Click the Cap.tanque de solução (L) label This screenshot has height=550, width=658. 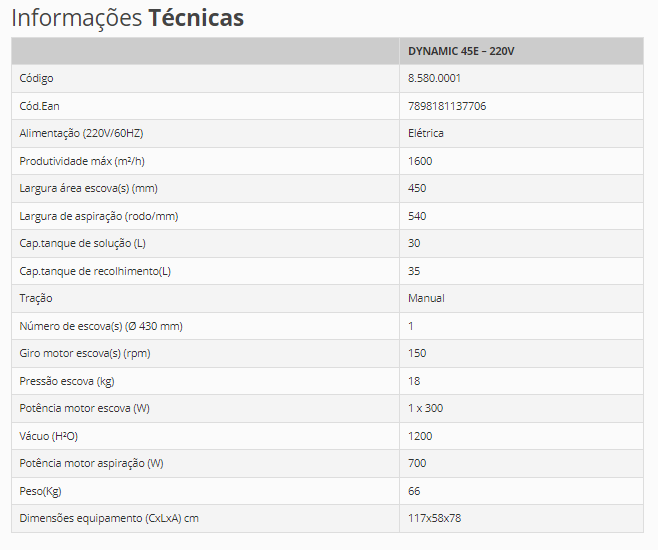[x=82, y=243]
